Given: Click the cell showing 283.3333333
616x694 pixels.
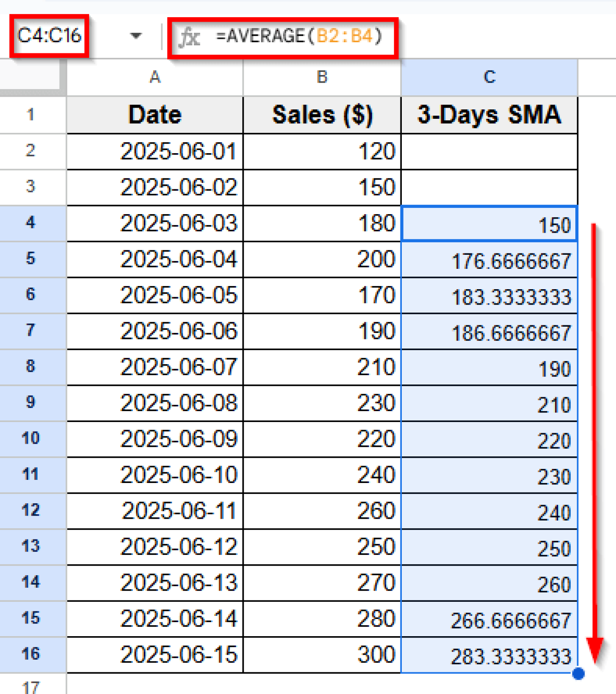Looking at the screenshot, I should [x=489, y=655].
